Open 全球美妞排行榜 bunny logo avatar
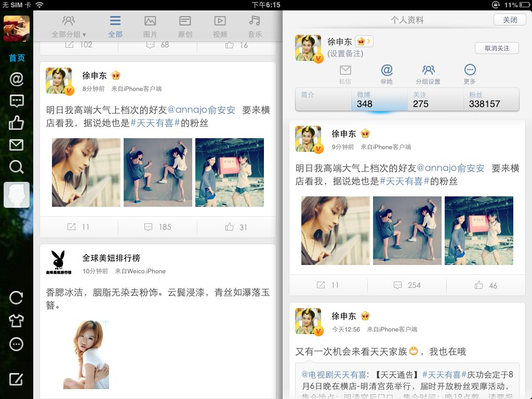The height and width of the screenshot is (399, 532). [59, 262]
